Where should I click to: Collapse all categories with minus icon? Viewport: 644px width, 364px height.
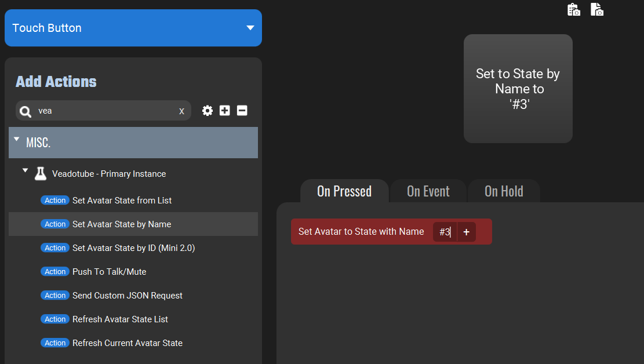pyautogui.click(x=242, y=111)
